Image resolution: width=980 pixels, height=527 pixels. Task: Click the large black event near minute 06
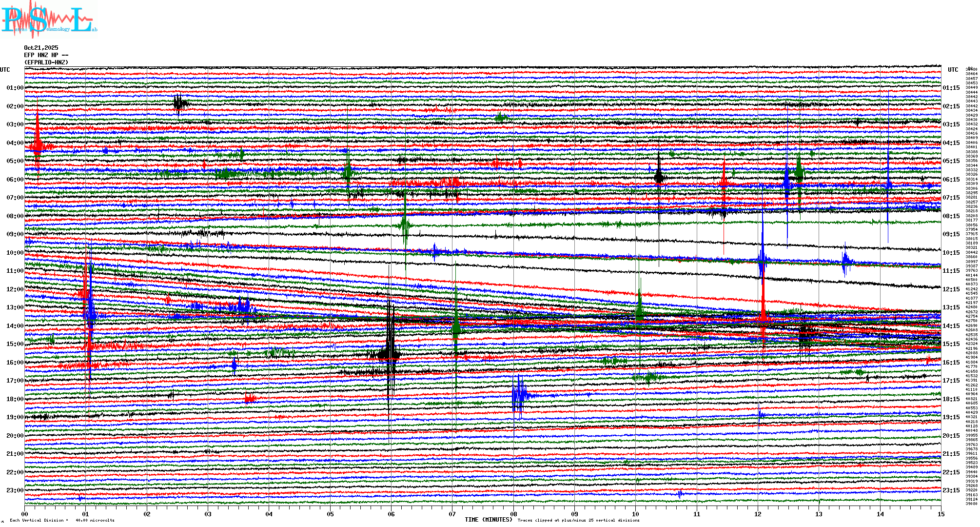[390, 349]
